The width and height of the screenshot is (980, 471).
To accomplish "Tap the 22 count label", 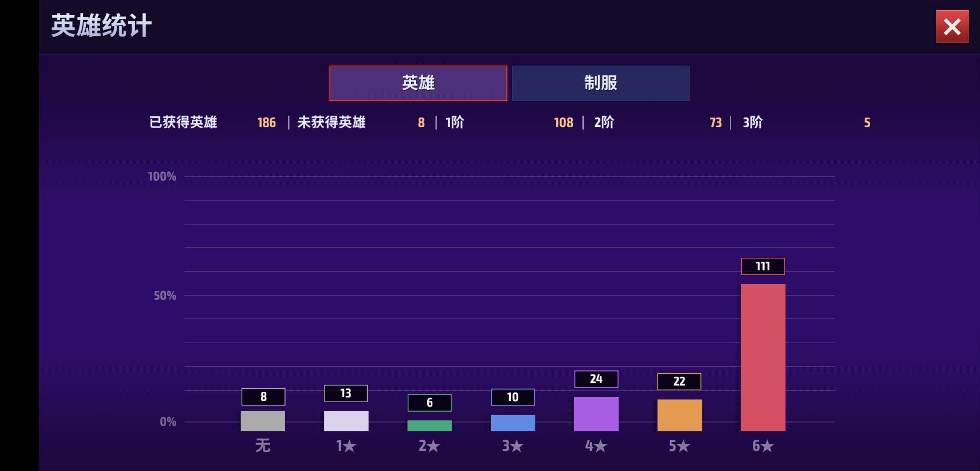I will point(679,382).
